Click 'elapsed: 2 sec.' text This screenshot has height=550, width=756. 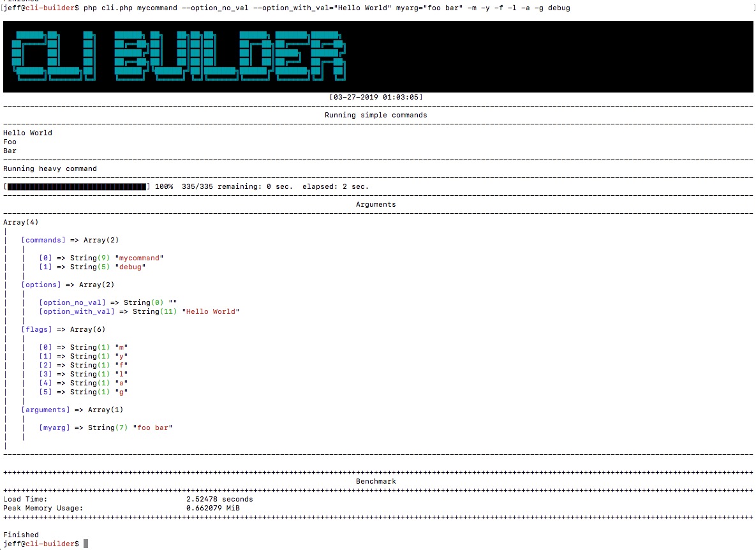(336, 186)
